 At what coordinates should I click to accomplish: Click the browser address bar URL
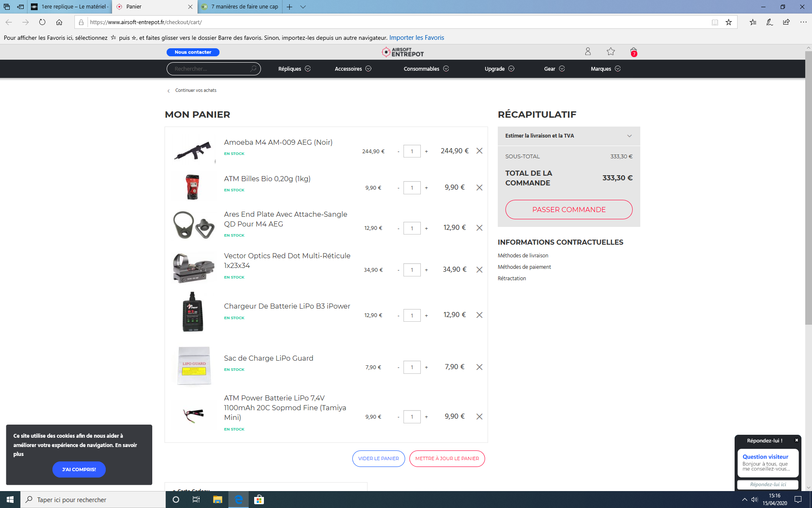coord(145,22)
